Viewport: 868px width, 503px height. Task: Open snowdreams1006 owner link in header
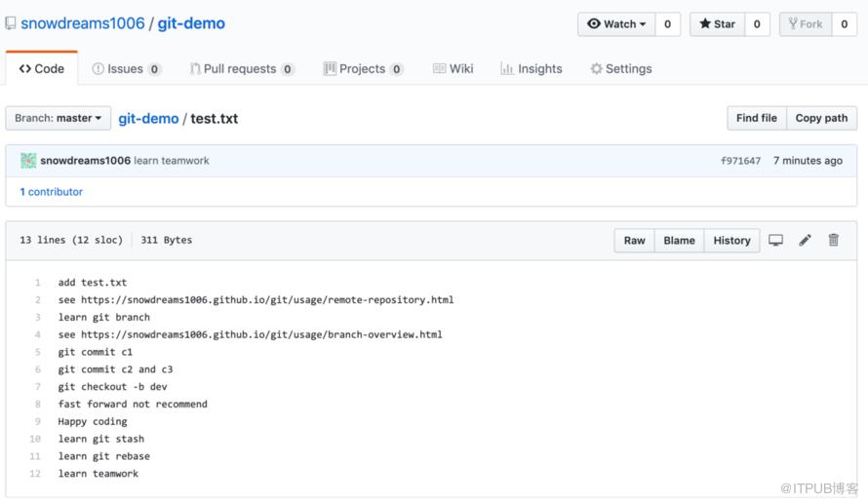click(83, 23)
